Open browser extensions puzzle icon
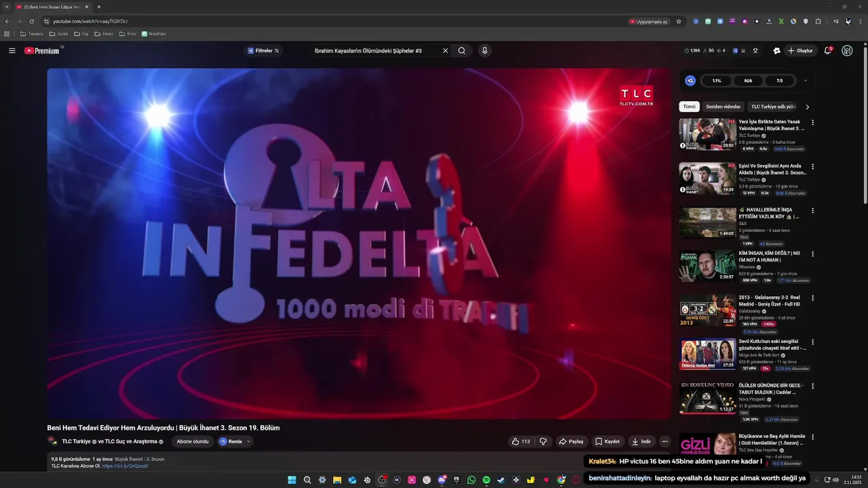Viewport: 868px width, 488px height. click(818, 22)
